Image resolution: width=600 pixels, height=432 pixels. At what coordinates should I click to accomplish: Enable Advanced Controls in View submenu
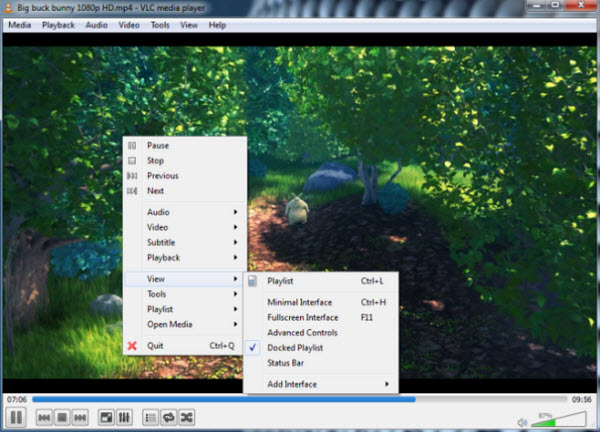coord(302,332)
